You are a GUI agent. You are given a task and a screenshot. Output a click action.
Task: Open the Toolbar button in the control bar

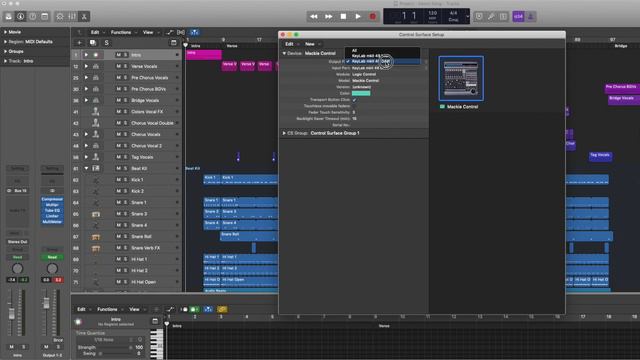[x=45, y=16]
